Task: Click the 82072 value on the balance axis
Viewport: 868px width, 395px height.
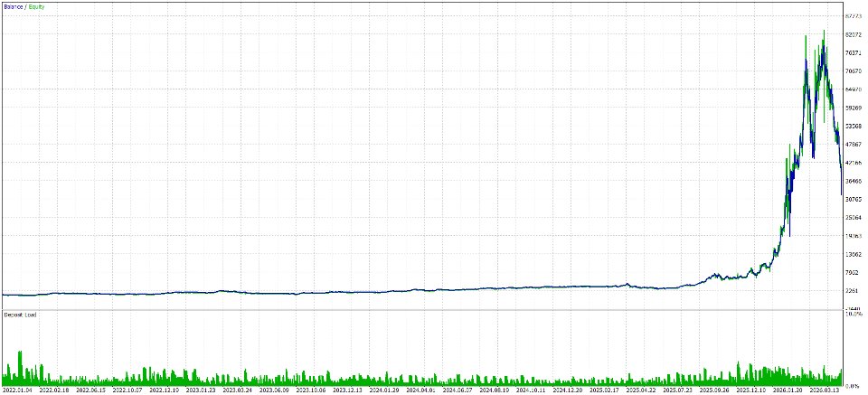Action: click(x=853, y=34)
